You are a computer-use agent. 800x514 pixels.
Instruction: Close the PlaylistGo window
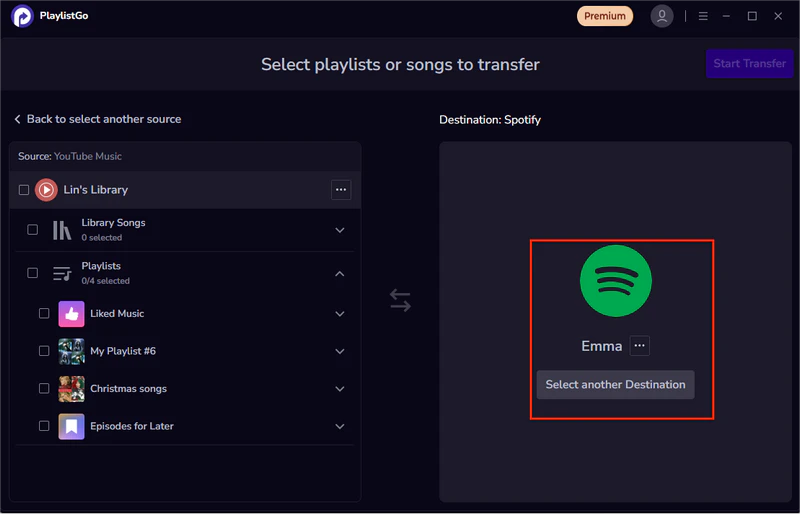(x=778, y=16)
